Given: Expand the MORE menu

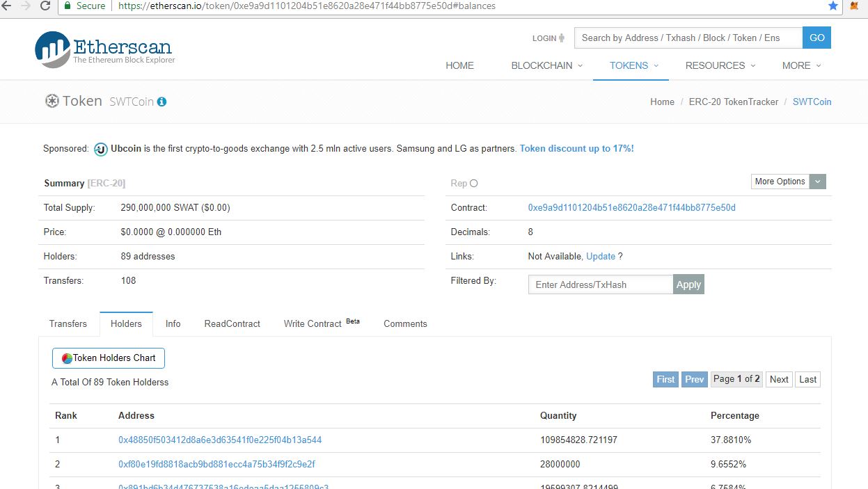Looking at the screenshot, I should [x=802, y=65].
